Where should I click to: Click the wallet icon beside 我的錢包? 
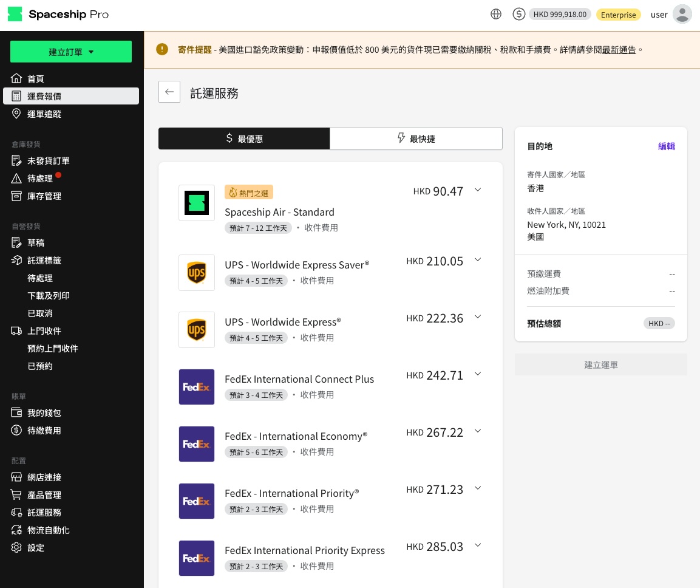(16, 412)
